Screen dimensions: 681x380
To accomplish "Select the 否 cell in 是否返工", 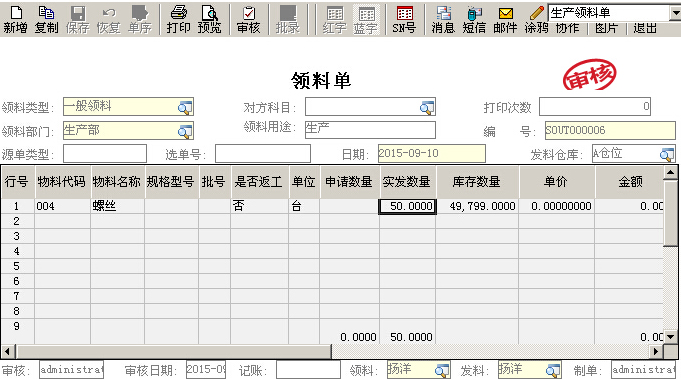I will (260, 206).
